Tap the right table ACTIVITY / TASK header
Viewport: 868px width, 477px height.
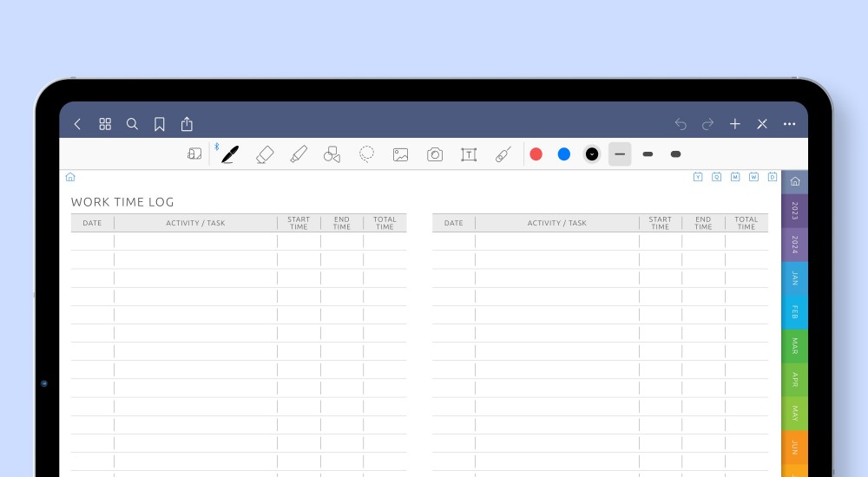[x=557, y=223]
